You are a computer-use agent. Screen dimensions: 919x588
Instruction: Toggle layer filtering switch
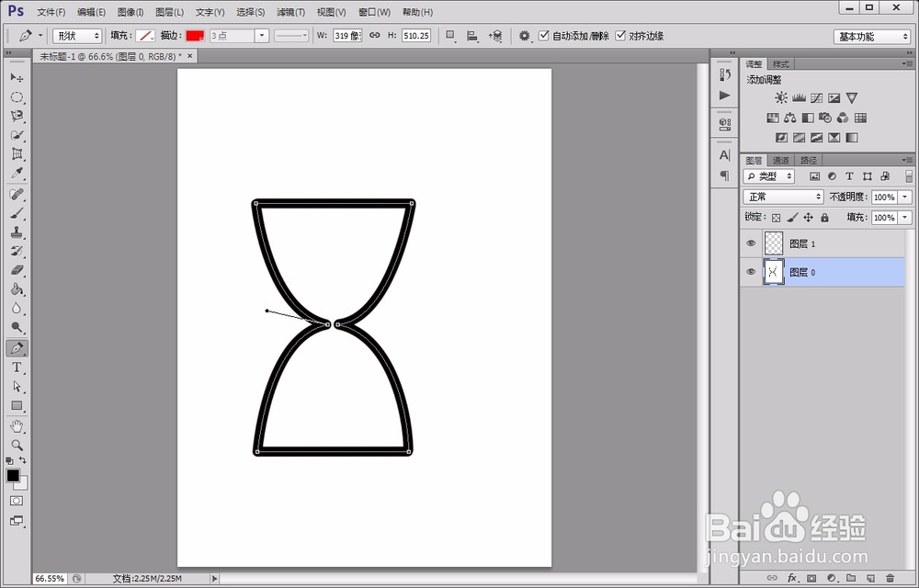click(x=909, y=176)
